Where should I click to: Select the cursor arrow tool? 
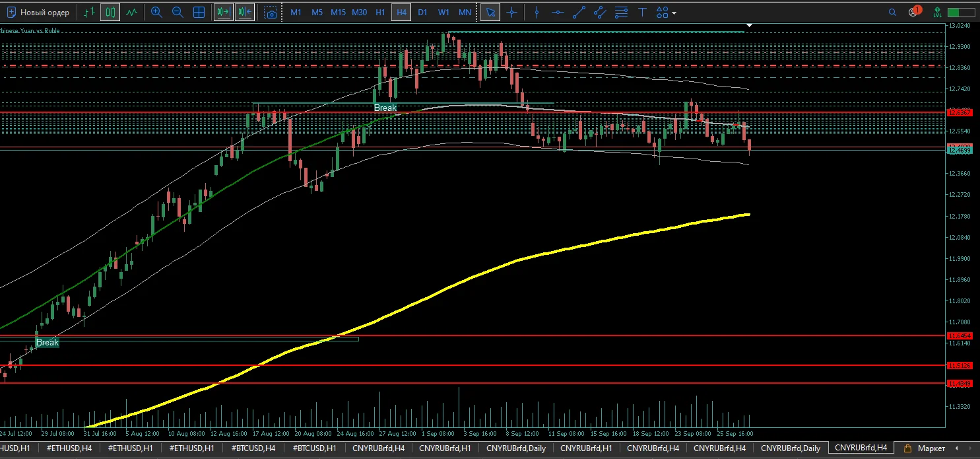tap(490, 12)
